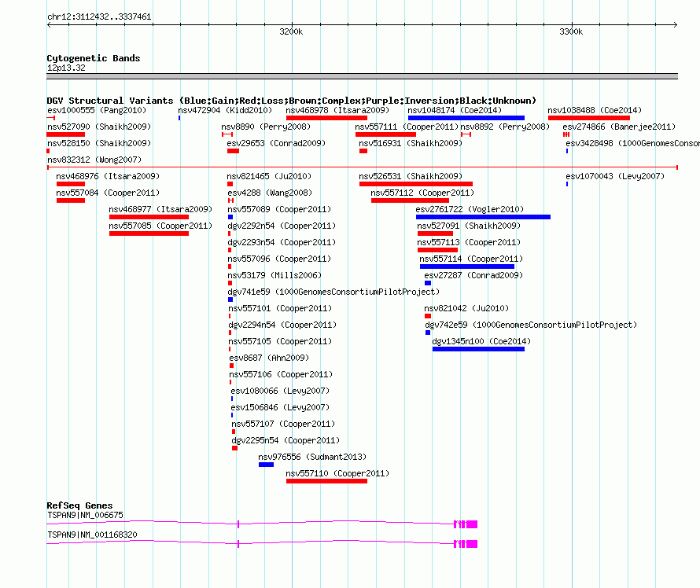
Task: Open nsv557114 (Cooper2011) variant
Action: tap(471, 259)
